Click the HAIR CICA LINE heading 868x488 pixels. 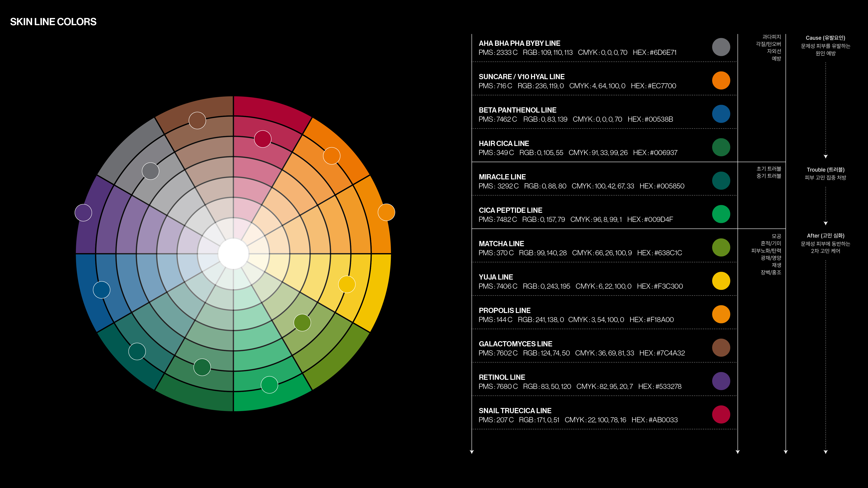point(504,143)
